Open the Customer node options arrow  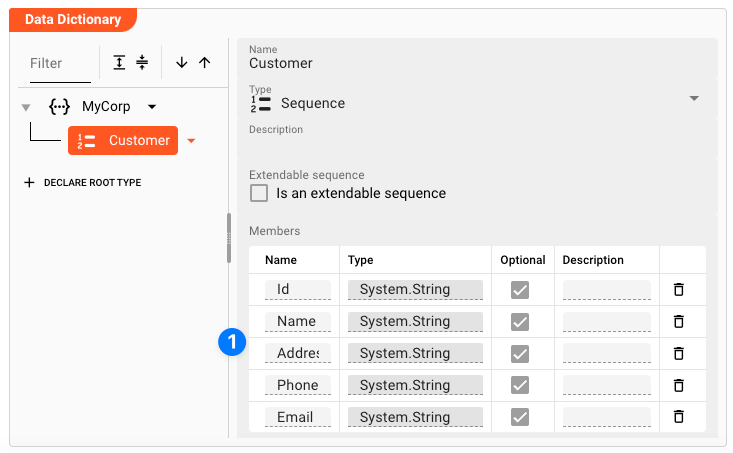click(191, 141)
